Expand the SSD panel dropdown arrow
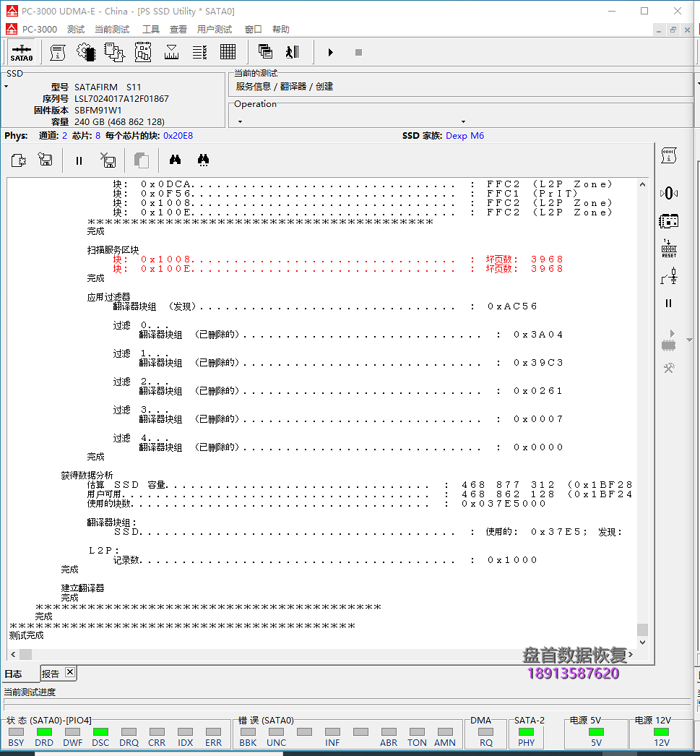This screenshot has height=756, width=700. [7, 87]
